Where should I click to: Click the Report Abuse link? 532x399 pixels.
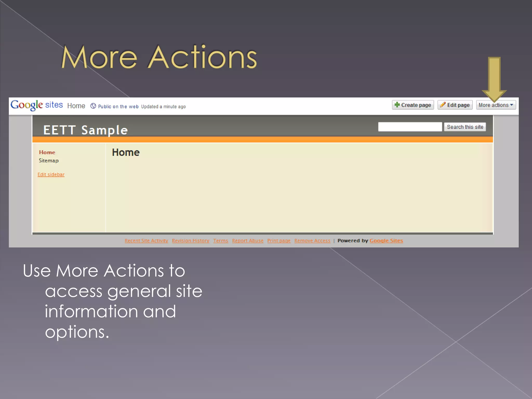click(248, 241)
